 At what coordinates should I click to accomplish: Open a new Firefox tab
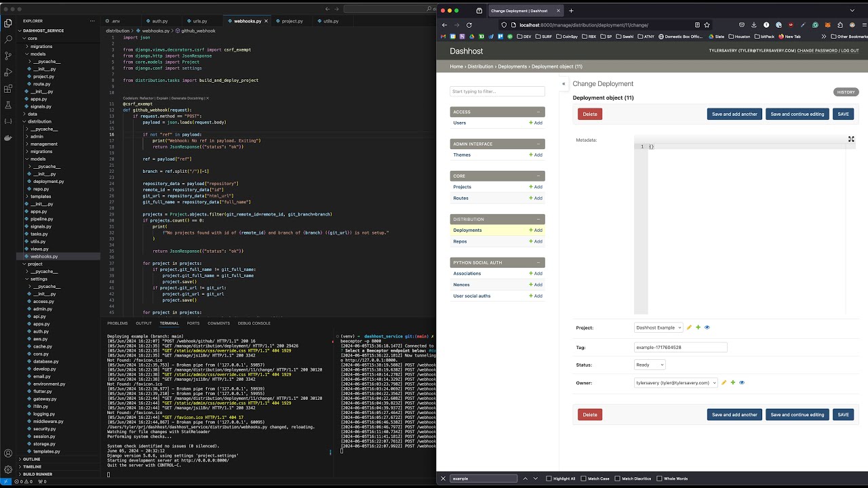pyautogui.click(x=571, y=11)
